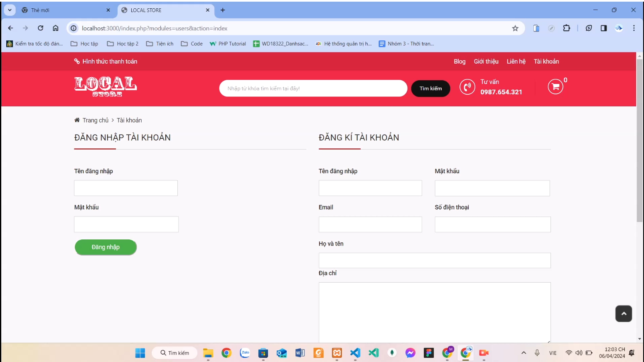Image resolution: width=644 pixels, height=362 pixels.
Task: Open Zalo from the taskbar
Action: [245, 353]
